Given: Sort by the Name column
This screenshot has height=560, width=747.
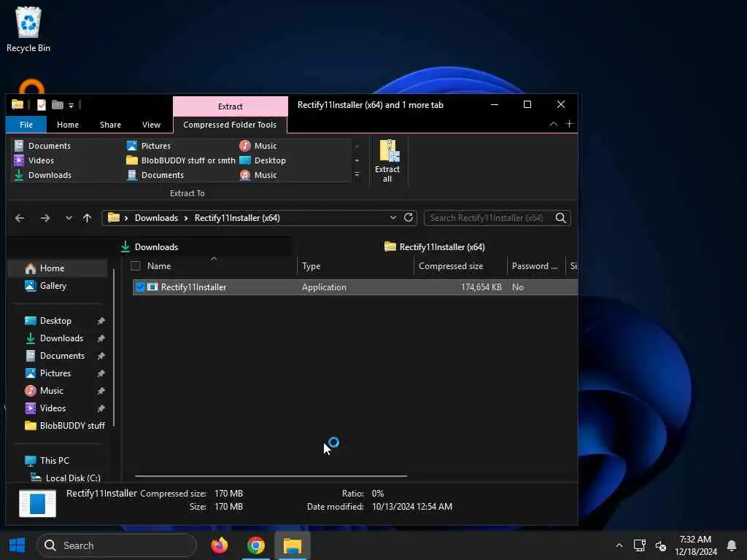Looking at the screenshot, I should pos(159,266).
